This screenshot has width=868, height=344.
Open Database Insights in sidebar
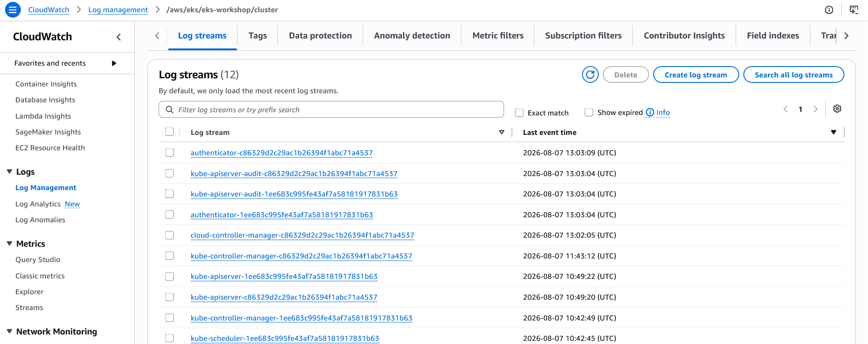(x=45, y=100)
